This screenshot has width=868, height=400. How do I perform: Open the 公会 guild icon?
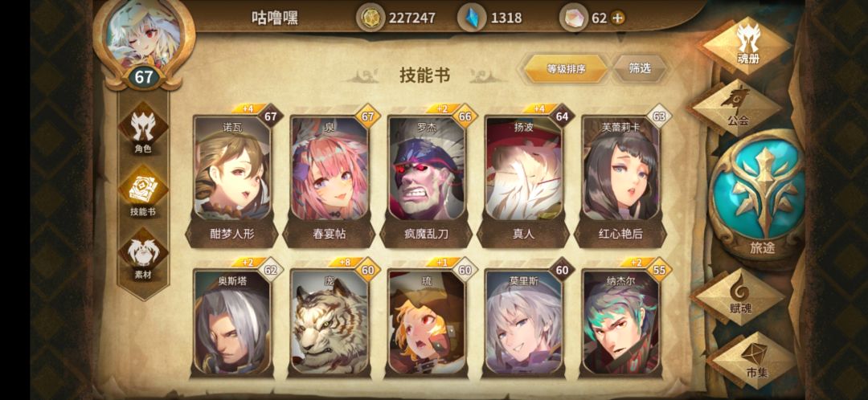739,107
